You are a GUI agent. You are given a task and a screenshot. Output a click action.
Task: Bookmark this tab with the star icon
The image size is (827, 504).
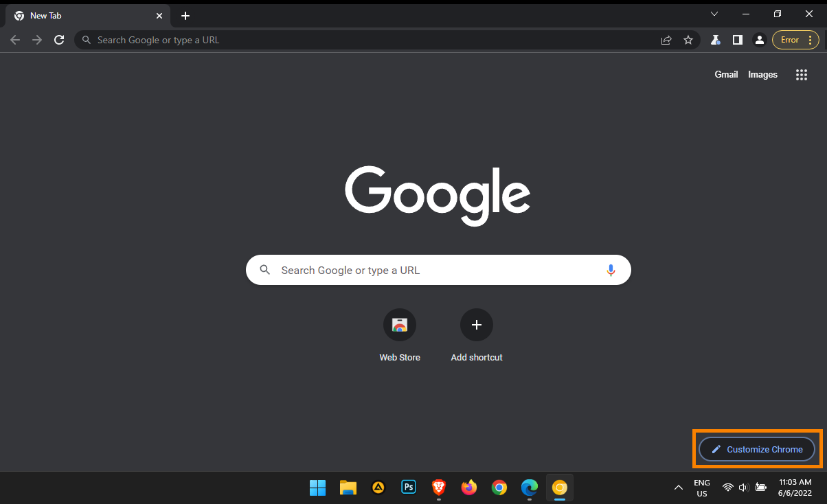[688, 40]
